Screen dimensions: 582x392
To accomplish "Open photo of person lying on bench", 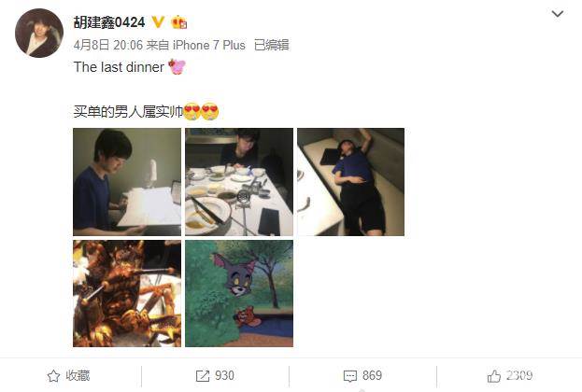I will (350, 182).
